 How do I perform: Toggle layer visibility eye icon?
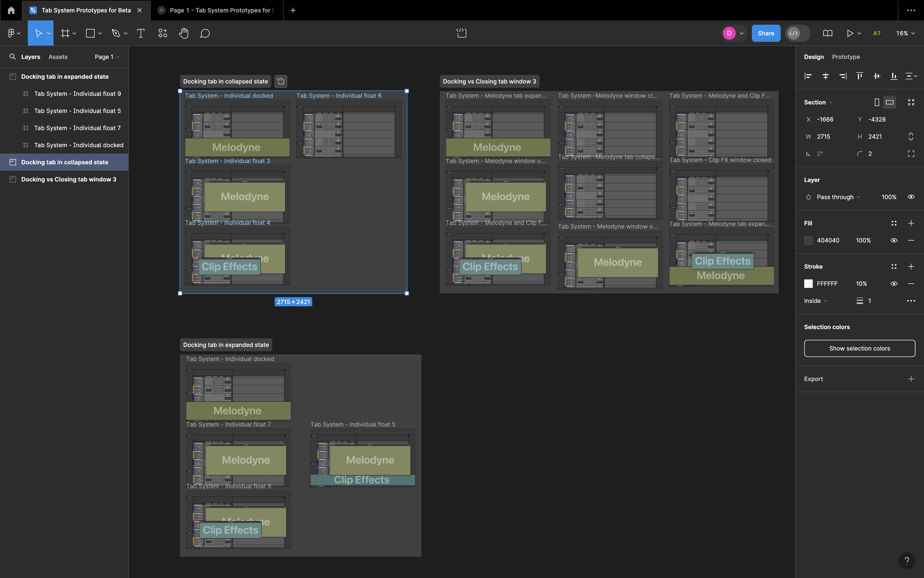point(911,197)
